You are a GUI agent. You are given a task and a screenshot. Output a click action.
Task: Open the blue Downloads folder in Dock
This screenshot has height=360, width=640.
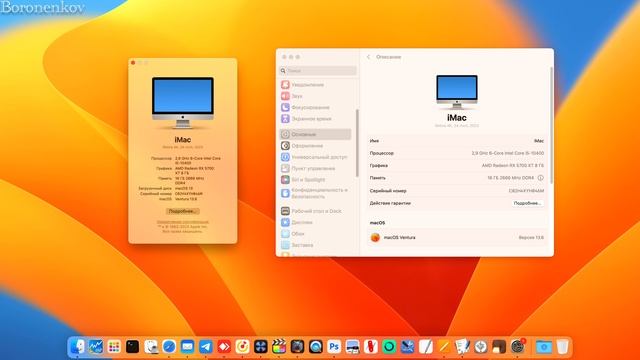(x=544, y=347)
